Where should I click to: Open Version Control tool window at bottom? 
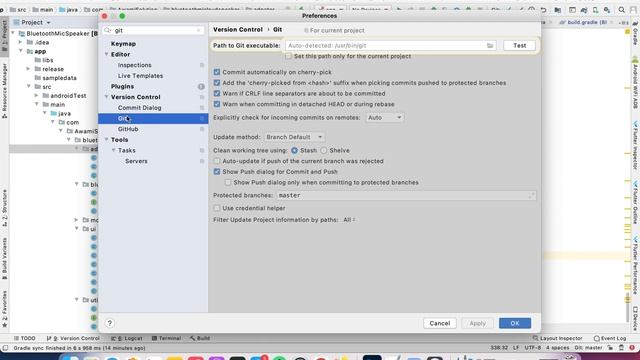click(73, 338)
